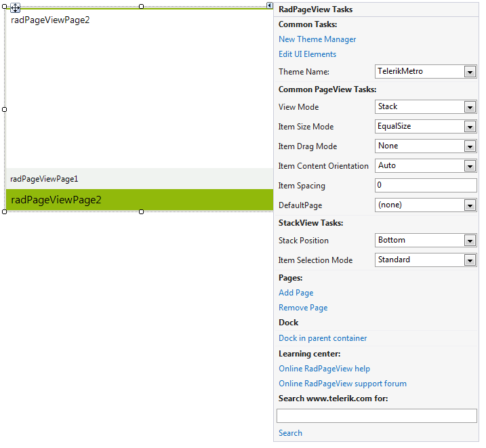Screen dimensions: 486x448
Task: Click the (none) DefaultPage value
Action: point(390,205)
